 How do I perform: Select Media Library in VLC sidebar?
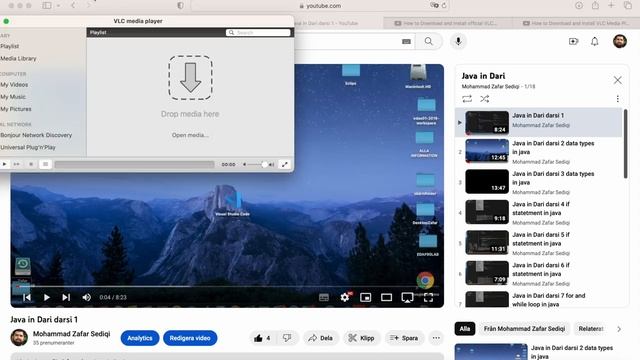(x=18, y=58)
